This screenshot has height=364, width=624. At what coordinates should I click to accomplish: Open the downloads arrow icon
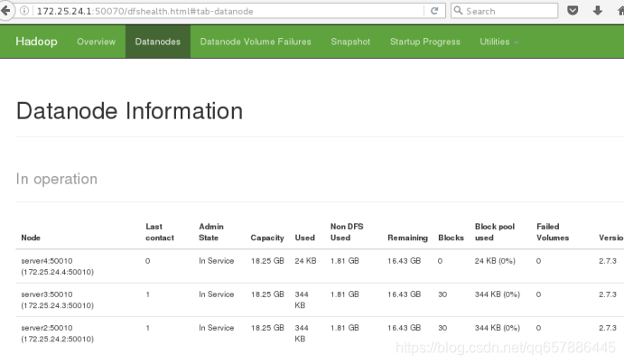(597, 11)
